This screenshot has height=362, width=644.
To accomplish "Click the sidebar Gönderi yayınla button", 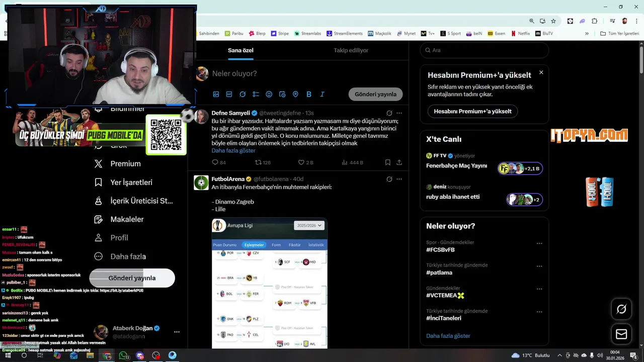I will 132,278.
